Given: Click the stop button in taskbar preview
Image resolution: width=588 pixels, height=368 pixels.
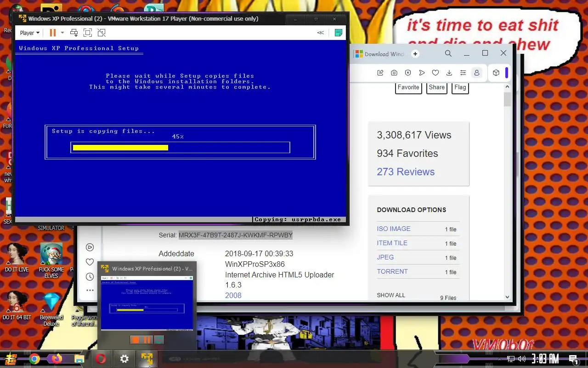Looking at the screenshot, I should tap(135, 340).
